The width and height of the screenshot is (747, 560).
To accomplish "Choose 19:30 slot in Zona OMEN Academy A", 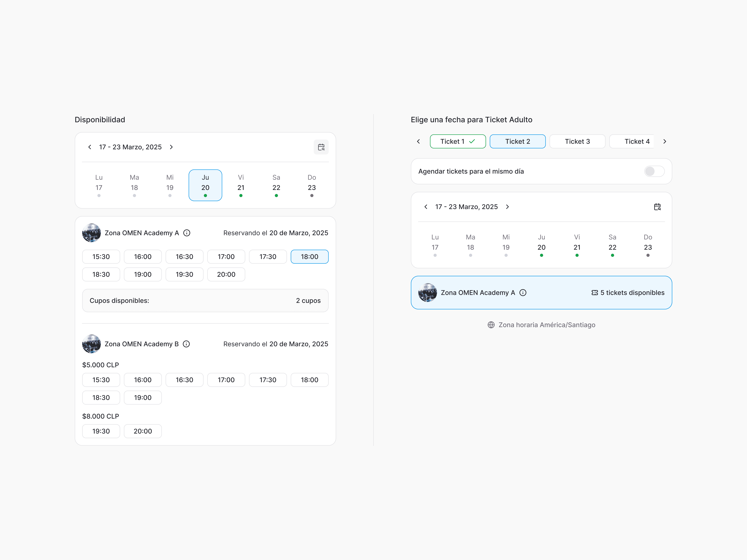I will (x=184, y=274).
